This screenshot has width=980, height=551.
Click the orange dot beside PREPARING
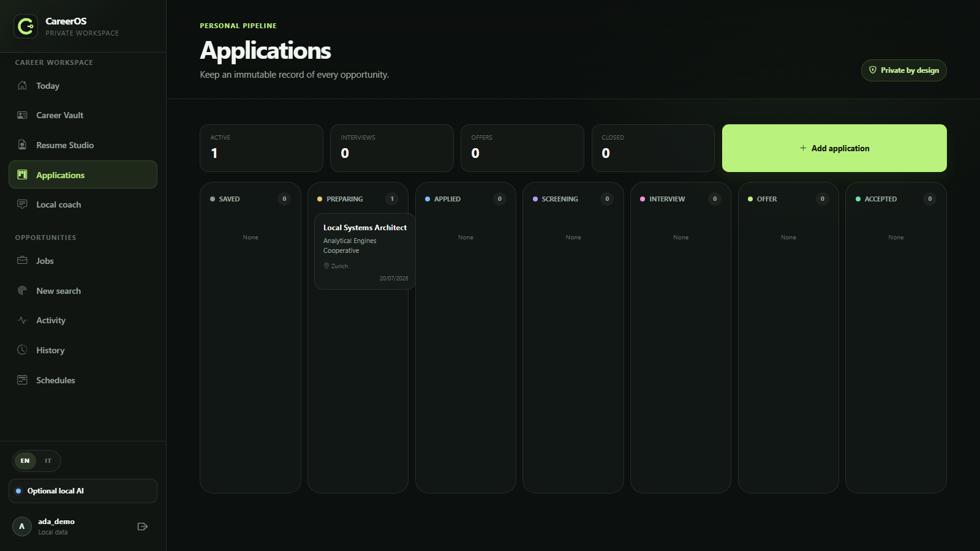coord(320,199)
